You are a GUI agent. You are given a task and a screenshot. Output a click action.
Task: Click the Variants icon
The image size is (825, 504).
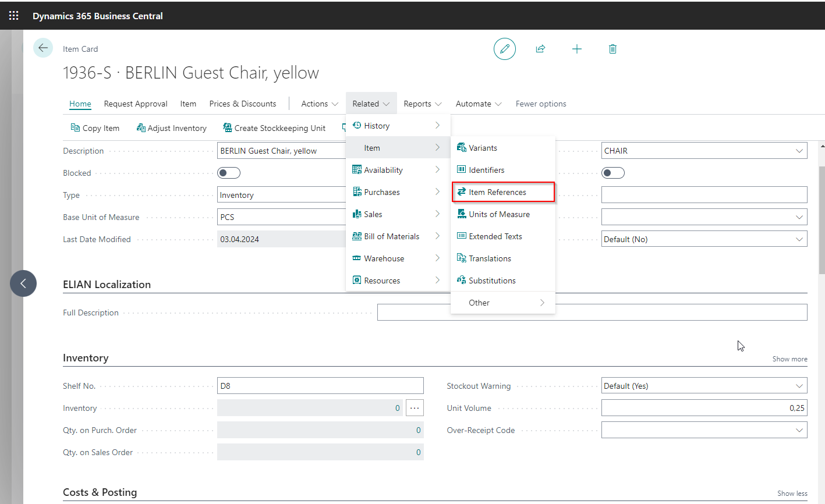click(x=462, y=147)
